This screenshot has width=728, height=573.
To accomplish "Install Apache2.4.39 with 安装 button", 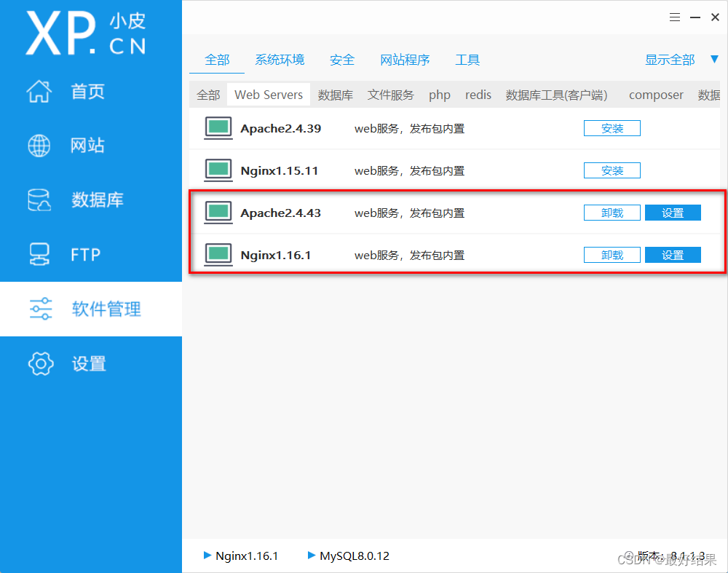I will (x=612, y=128).
